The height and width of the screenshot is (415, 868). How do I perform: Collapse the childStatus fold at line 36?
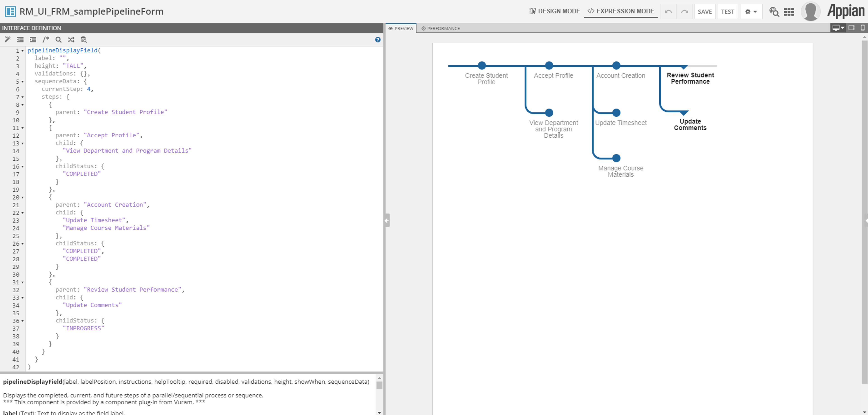[23, 321]
